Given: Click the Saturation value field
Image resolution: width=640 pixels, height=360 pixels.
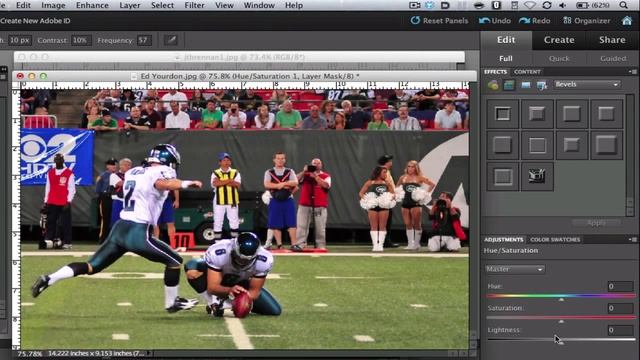Looking at the screenshot, I should point(620,308).
